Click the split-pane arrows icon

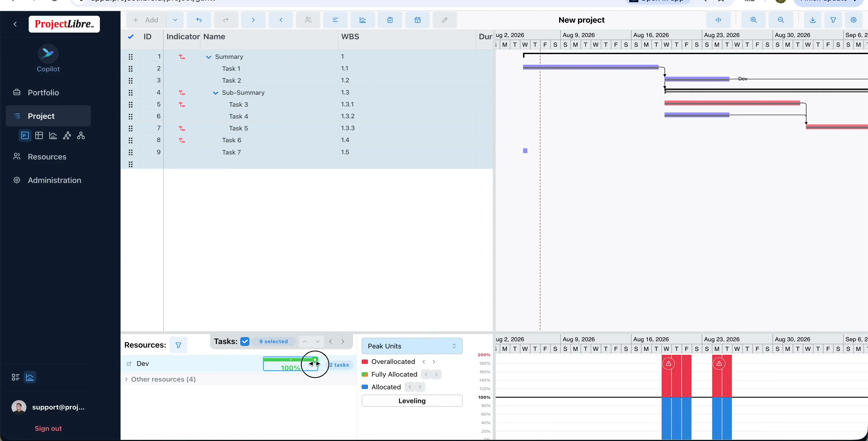pyautogui.click(x=718, y=20)
